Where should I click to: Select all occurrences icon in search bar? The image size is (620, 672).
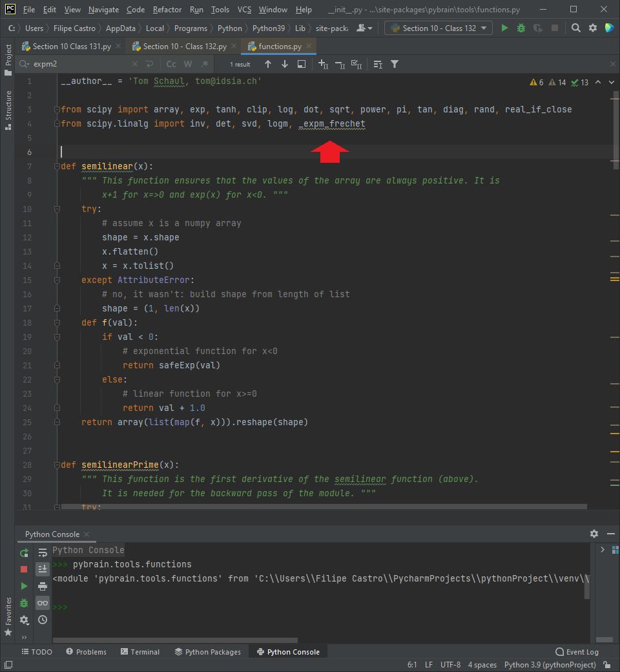click(x=356, y=64)
